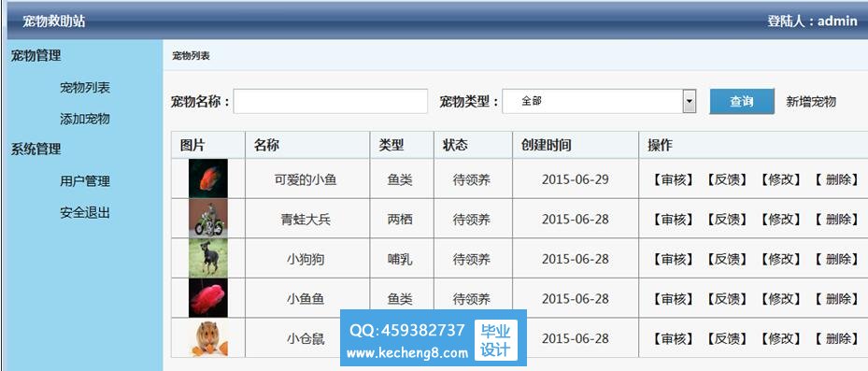The image size is (868, 371).
Task: Click 安全退出 to log out
Action: click(x=85, y=212)
